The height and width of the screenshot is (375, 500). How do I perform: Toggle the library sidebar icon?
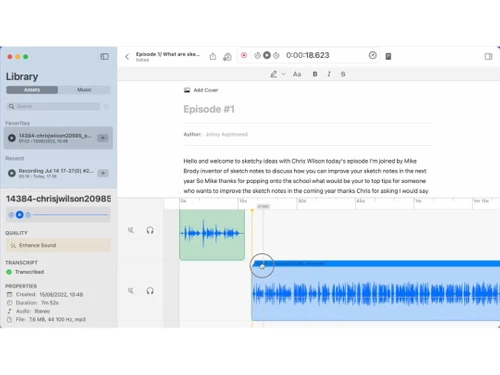coord(104,56)
